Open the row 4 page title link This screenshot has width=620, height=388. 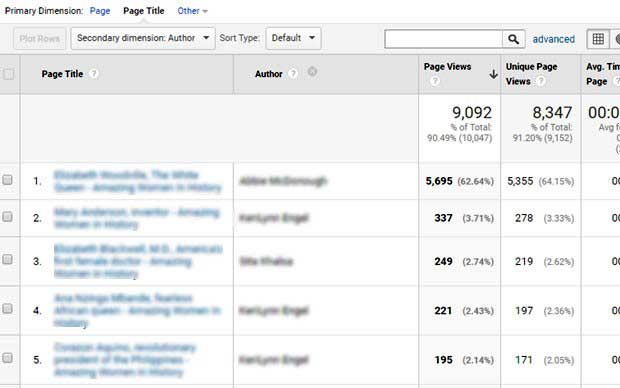[137, 310]
